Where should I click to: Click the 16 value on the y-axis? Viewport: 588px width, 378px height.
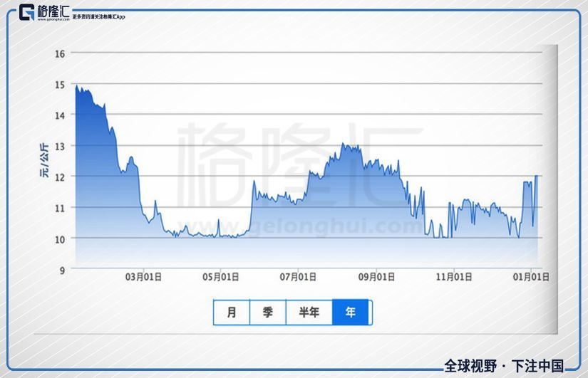point(60,53)
